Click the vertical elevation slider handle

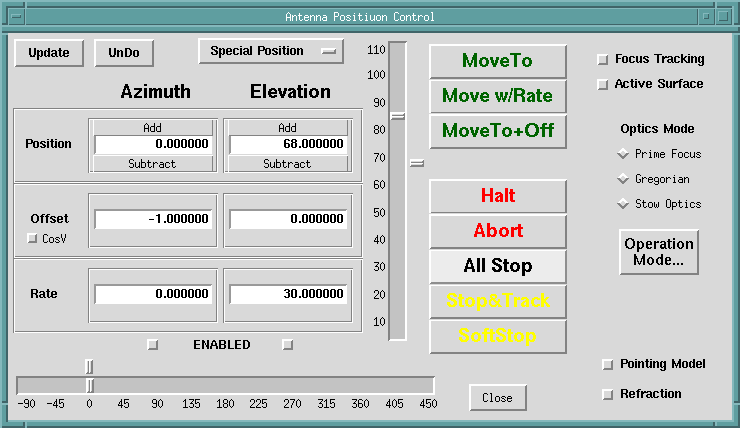(397, 116)
